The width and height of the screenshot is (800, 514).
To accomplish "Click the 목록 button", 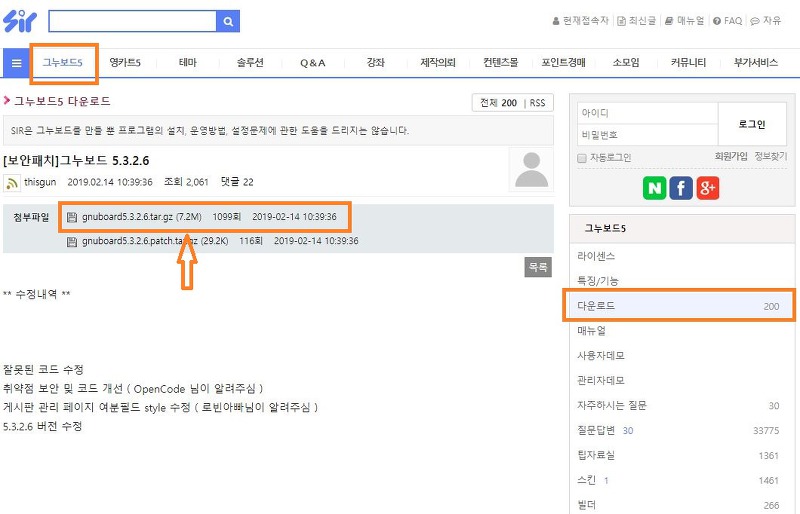I will click(x=538, y=267).
